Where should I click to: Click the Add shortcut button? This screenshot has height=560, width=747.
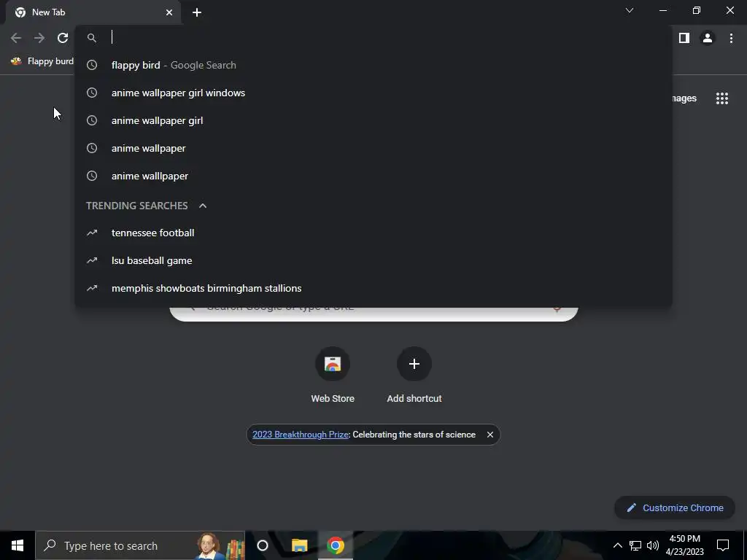(x=414, y=376)
